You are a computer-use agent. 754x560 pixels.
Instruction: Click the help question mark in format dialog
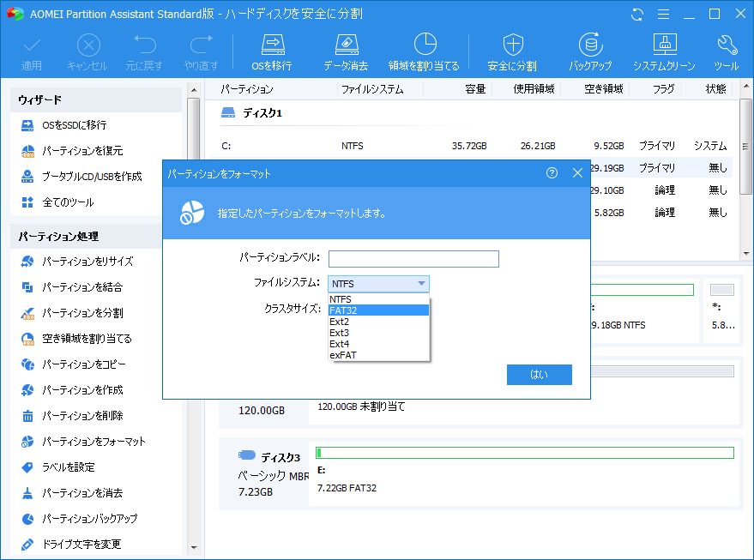tap(552, 173)
